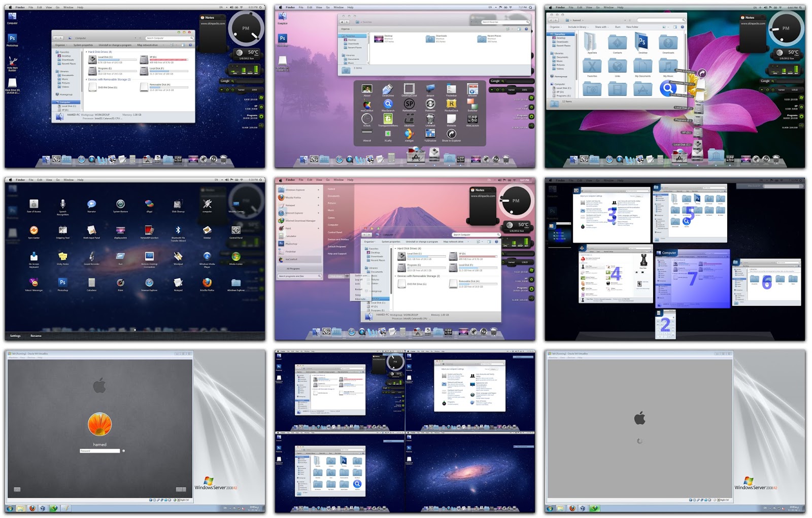
Task: Open RefreshIcon in the stack grid
Action: [x=409, y=104]
